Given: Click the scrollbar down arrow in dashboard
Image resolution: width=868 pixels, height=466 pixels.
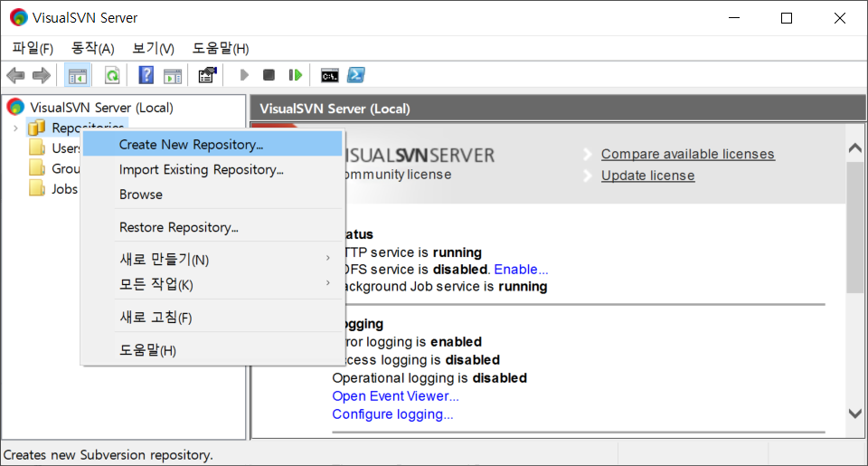Looking at the screenshot, I should click(855, 414).
